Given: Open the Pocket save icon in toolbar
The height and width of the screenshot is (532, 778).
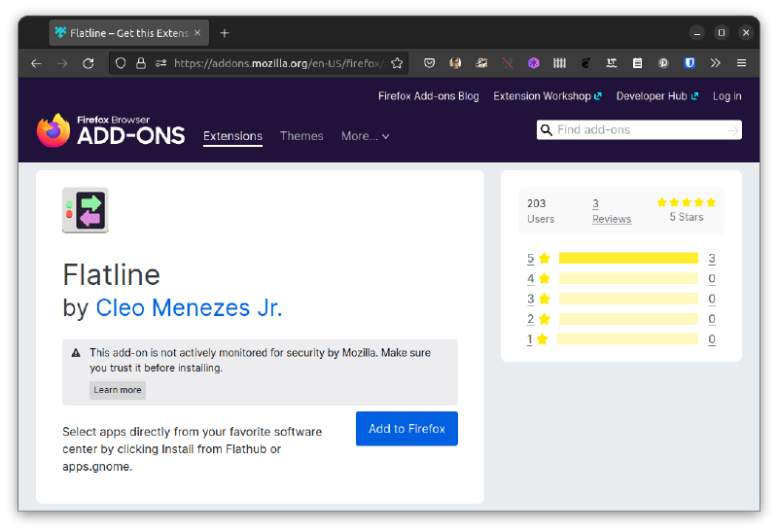Looking at the screenshot, I should 429,63.
